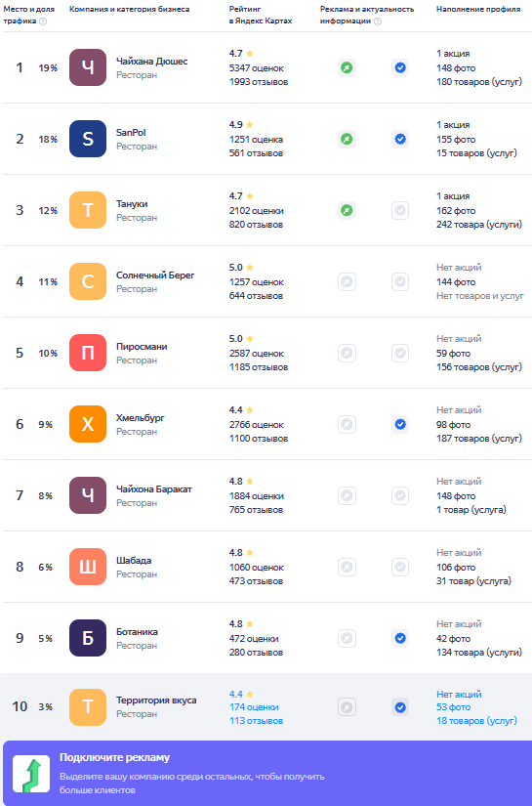The width and height of the screenshot is (532, 806).
Task: Open the help icon beside «Реклама и актуальность информации»
Action: pyautogui.click(x=378, y=21)
